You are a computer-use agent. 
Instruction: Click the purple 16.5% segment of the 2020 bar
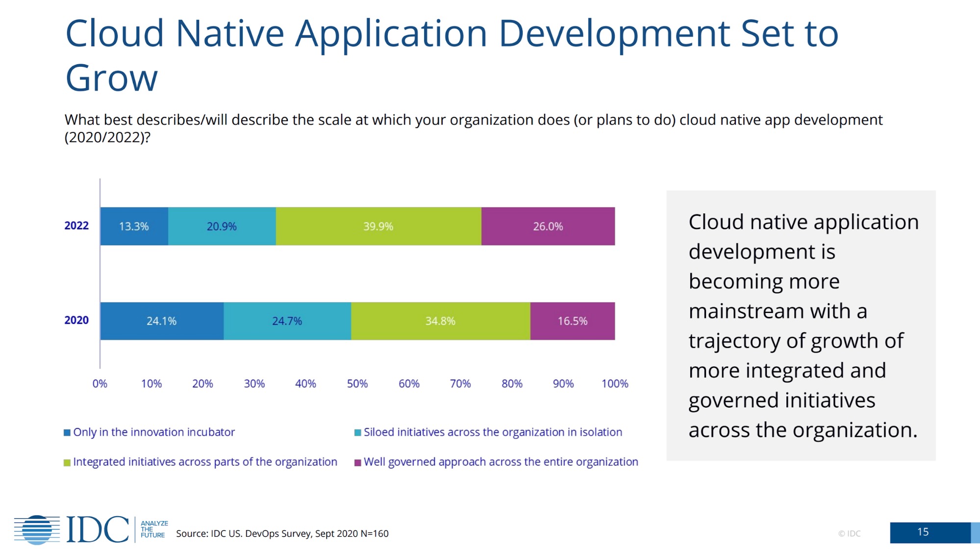pyautogui.click(x=572, y=321)
